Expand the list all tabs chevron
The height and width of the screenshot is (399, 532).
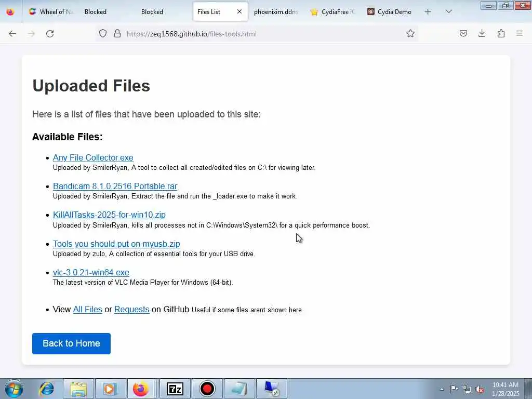tap(448, 12)
